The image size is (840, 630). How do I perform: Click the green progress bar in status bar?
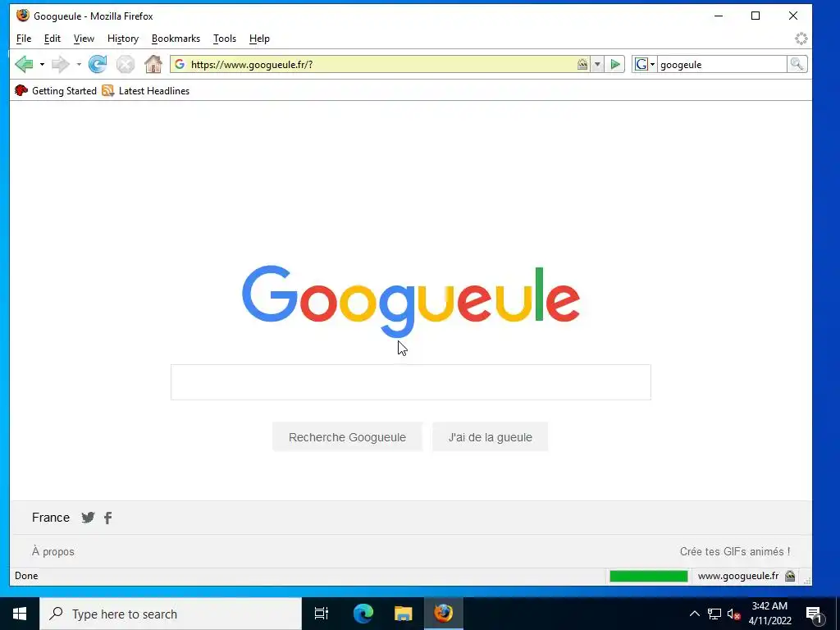pos(649,576)
